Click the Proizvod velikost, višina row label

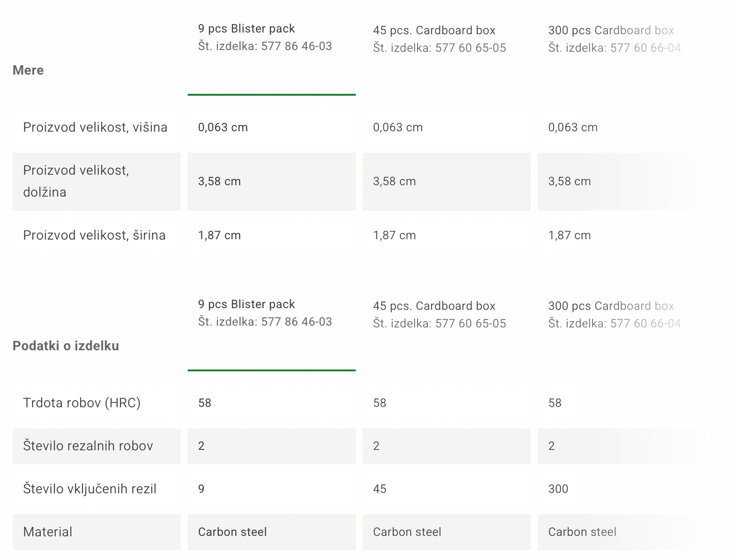click(x=95, y=127)
